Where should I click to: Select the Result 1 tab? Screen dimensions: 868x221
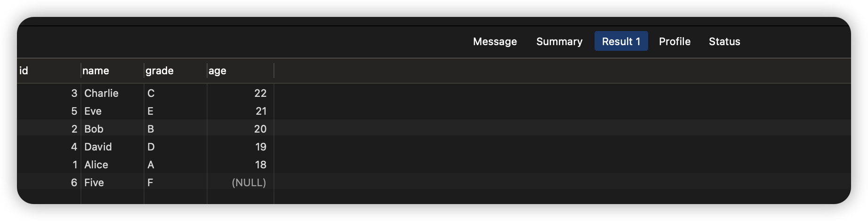point(621,41)
